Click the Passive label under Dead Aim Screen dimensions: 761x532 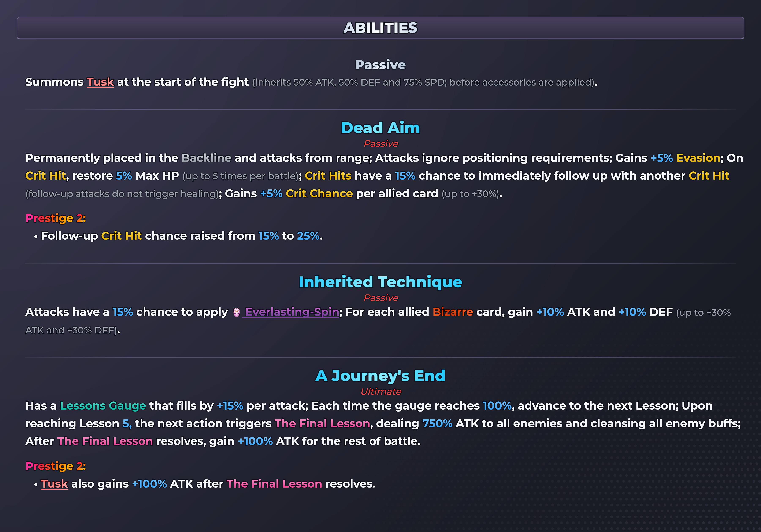point(381,144)
